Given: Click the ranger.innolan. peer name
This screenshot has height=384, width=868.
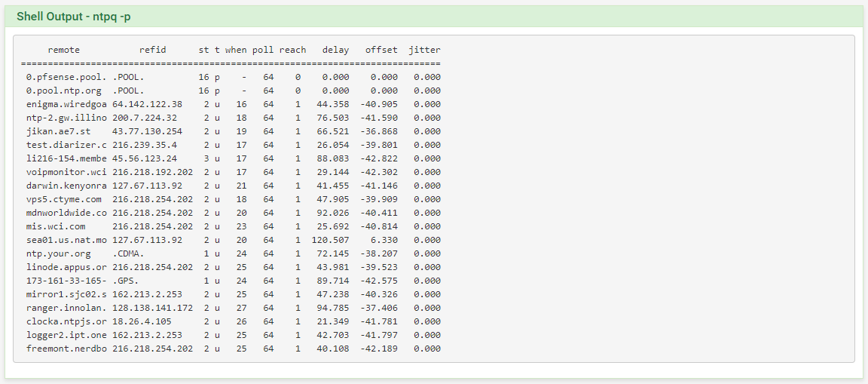Looking at the screenshot, I should pyautogui.click(x=66, y=308).
